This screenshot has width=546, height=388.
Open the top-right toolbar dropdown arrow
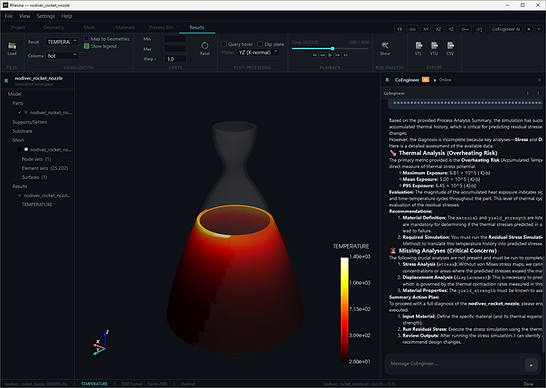pos(538,29)
